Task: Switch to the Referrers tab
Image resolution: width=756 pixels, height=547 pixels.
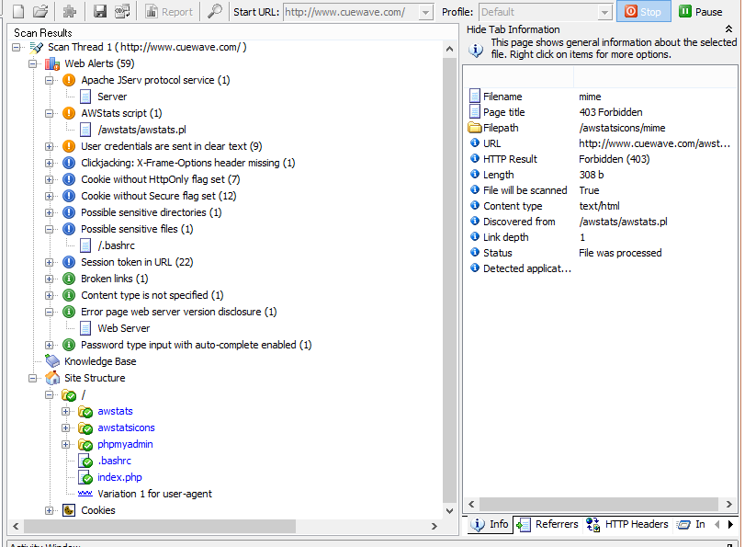Action: coord(547,524)
